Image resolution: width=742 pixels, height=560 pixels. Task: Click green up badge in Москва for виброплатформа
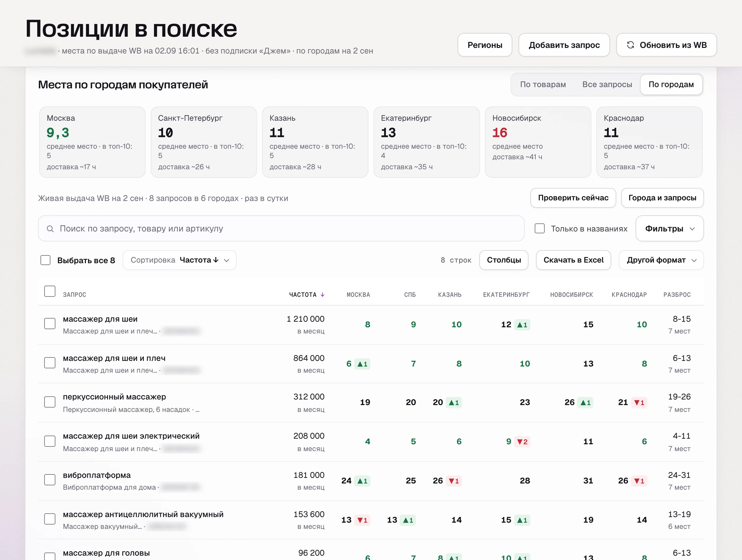362,481
